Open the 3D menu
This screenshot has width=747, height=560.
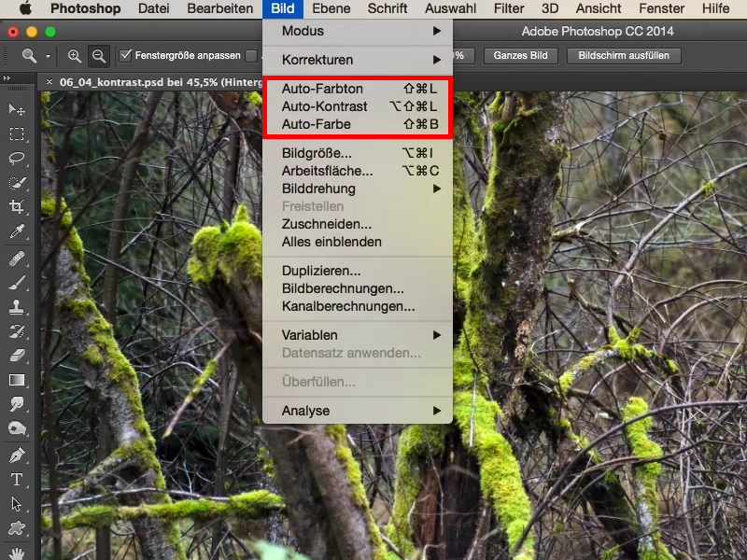point(550,8)
